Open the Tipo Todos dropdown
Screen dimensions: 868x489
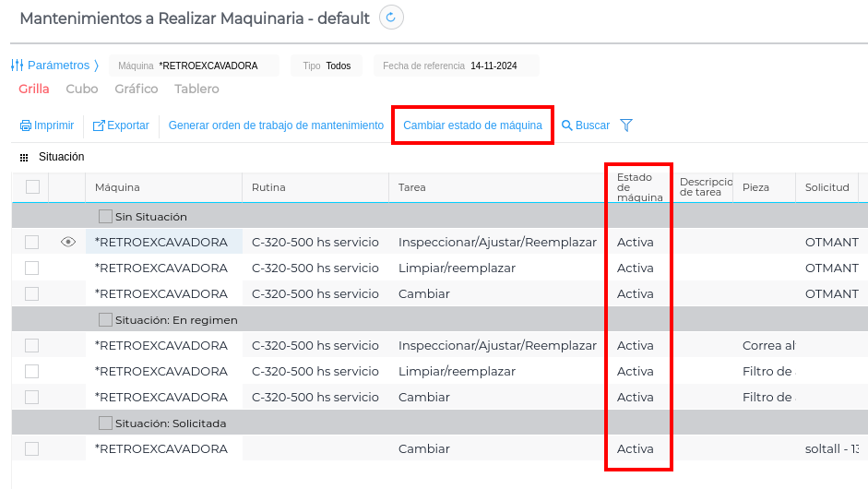[x=327, y=66]
